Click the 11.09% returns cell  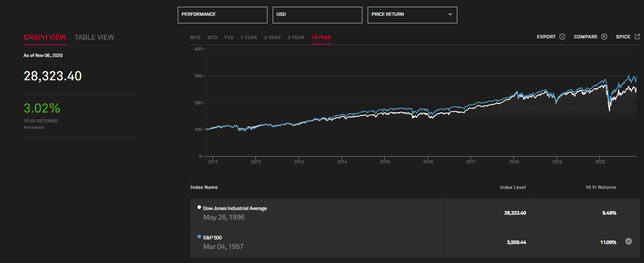608,242
